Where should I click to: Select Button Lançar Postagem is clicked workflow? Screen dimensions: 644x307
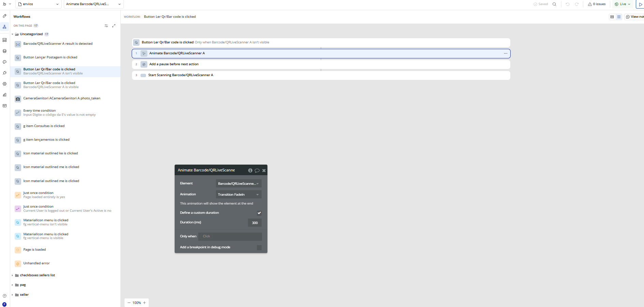(x=65, y=57)
